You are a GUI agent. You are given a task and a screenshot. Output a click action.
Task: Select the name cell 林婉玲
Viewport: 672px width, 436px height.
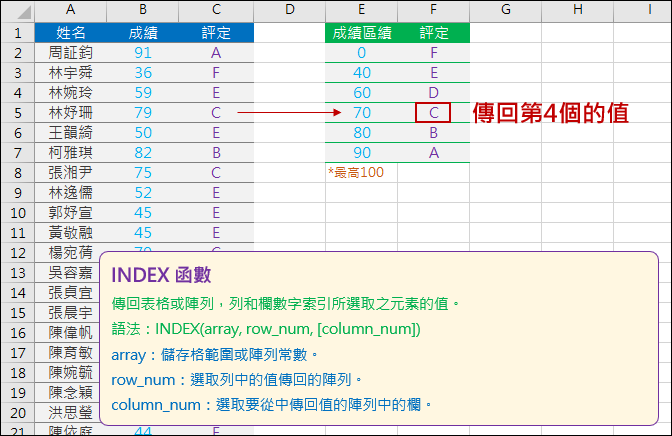click(70, 93)
